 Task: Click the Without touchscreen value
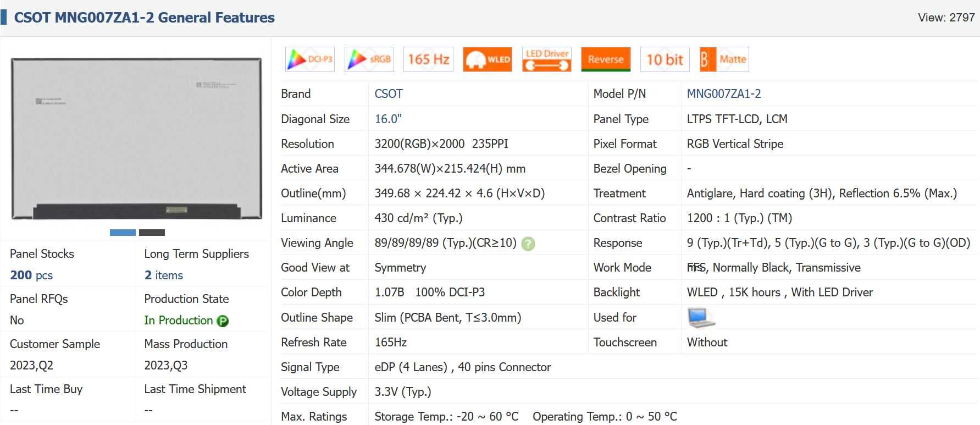coord(707,343)
